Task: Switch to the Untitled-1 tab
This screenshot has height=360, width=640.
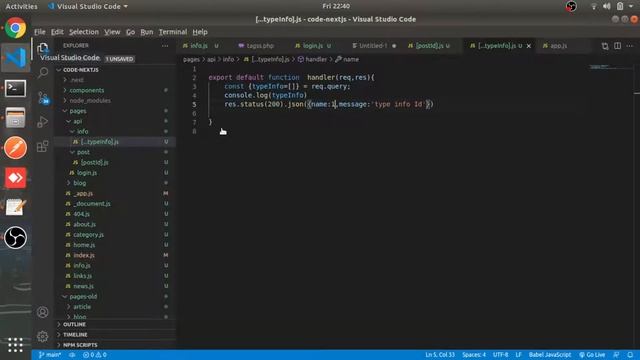Action: 372,46
